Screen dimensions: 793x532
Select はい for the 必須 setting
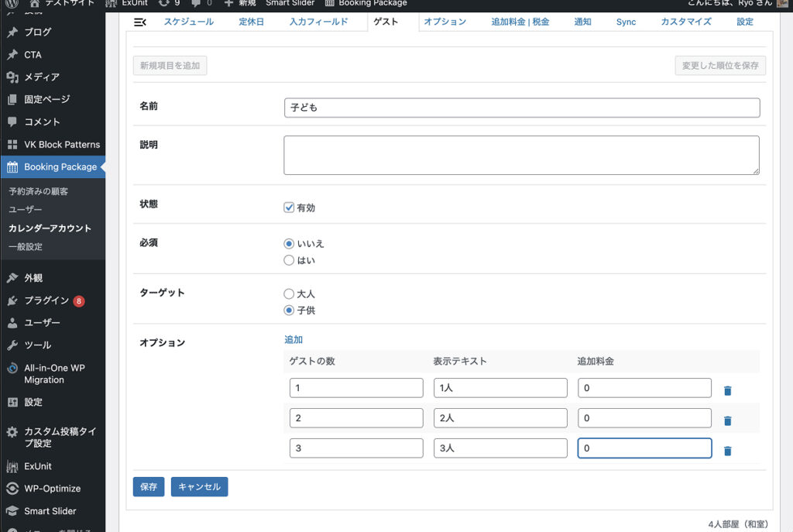289,261
